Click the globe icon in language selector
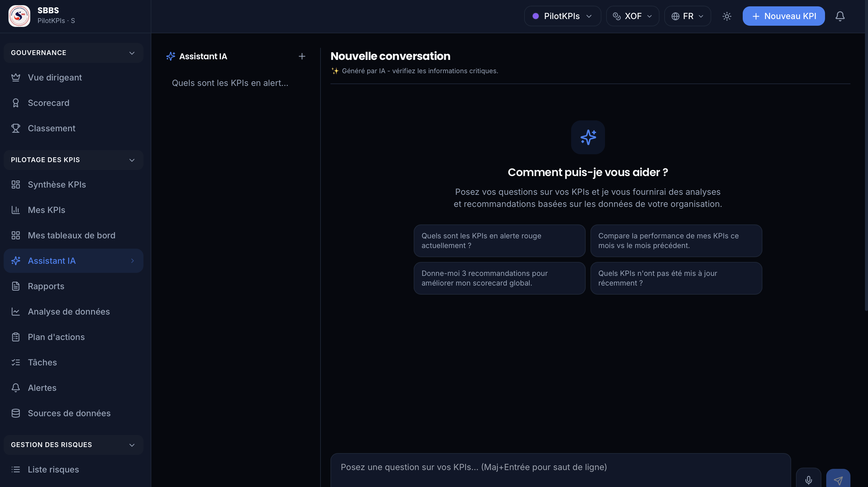 tap(675, 16)
